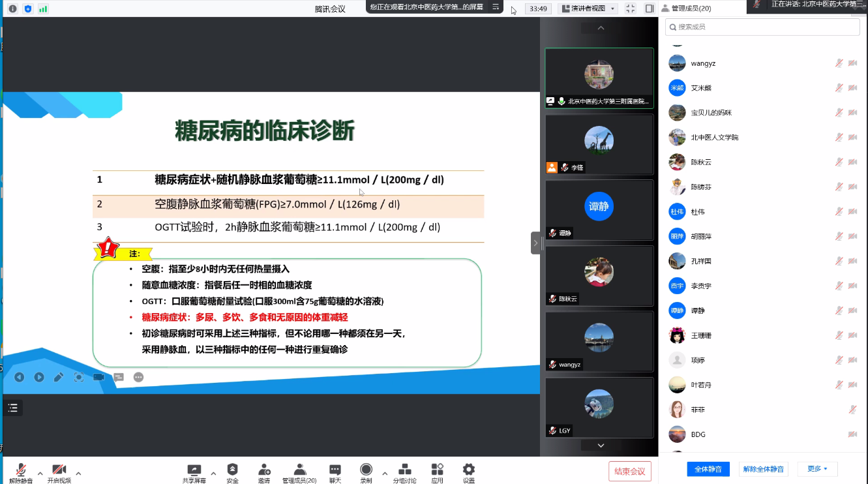Start recording with the 录制 icon
The image size is (868, 484).
[x=366, y=470]
